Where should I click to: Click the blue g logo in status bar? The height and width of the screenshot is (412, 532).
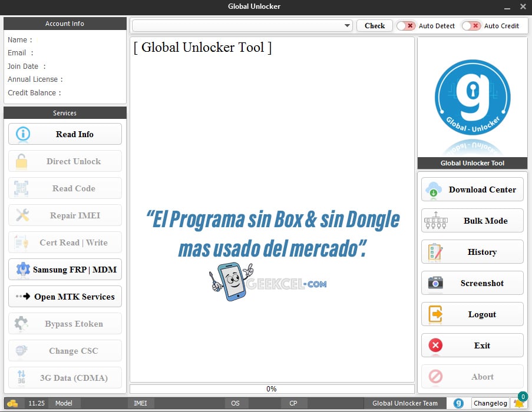click(x=458, y=403)
